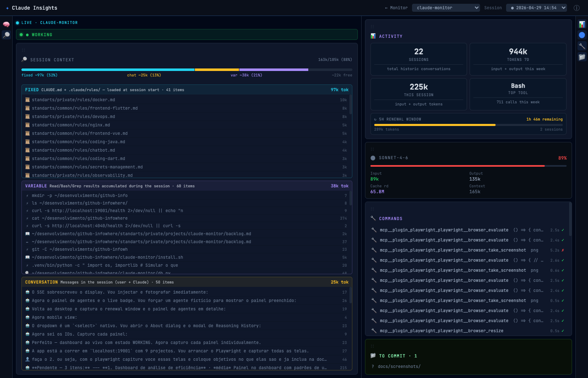Click the blue circle icon in the right sidebar
The width and height of the screenshot is (588, 378).
tap(582, 35)
